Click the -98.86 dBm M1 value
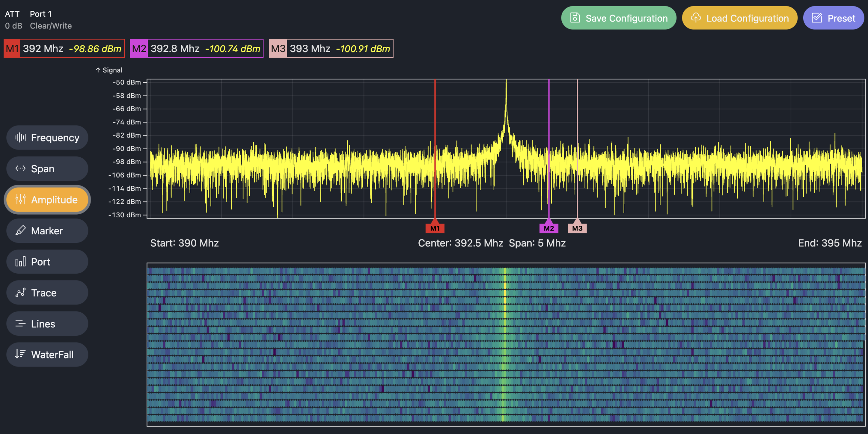This screenshot has height=434, width=868. click(x=95, y=49)
